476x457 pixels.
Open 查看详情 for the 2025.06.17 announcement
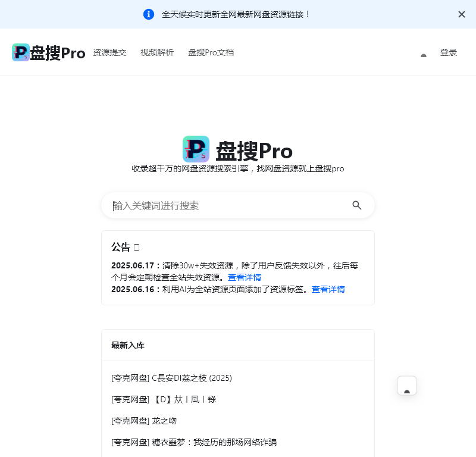[245, 277]
